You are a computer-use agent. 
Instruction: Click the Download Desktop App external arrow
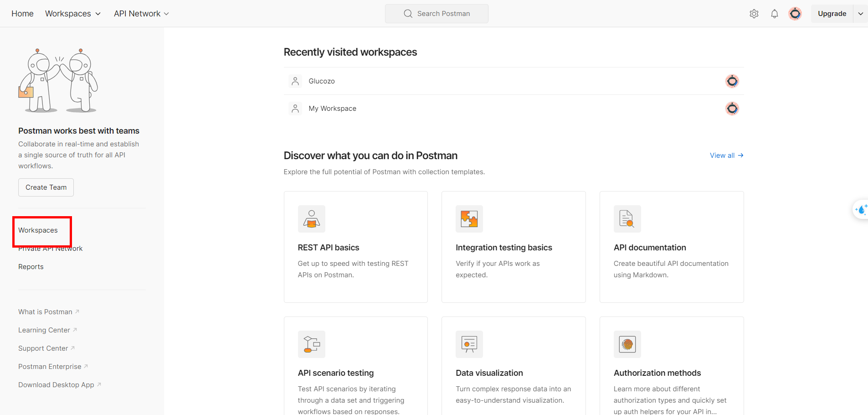tap(99, 384)
